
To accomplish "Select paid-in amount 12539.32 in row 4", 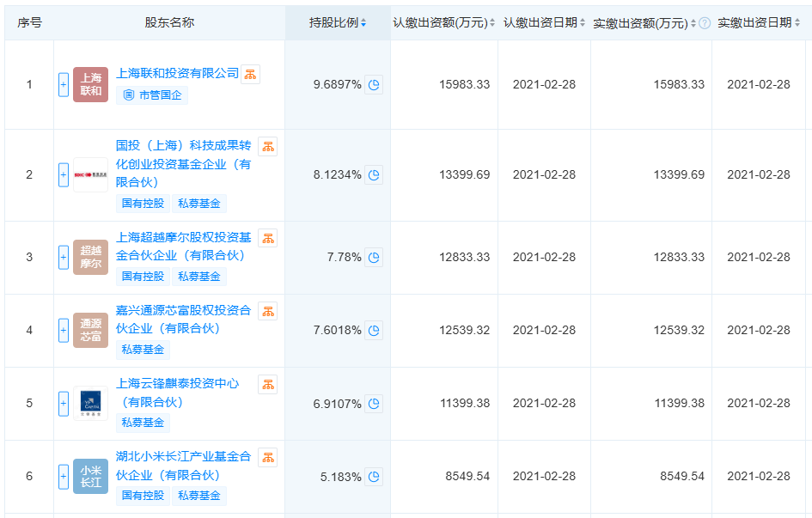I will (x=679, y=330).
